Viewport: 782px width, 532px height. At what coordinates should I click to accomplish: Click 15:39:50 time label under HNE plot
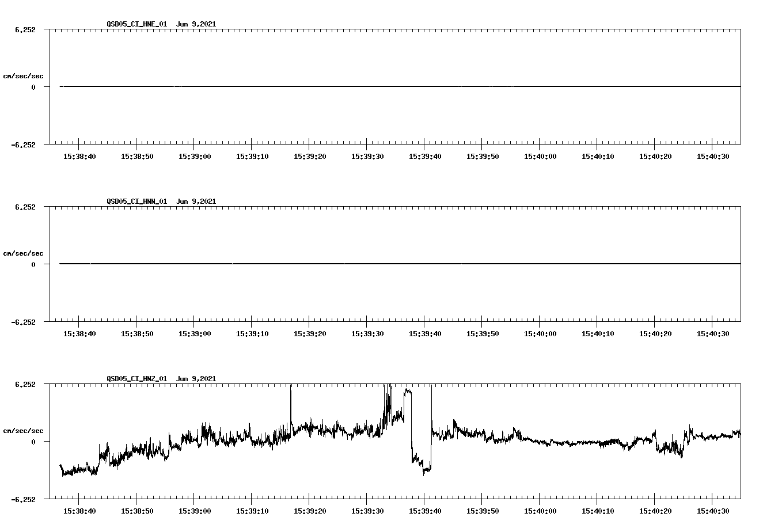(x=483, y=157)
